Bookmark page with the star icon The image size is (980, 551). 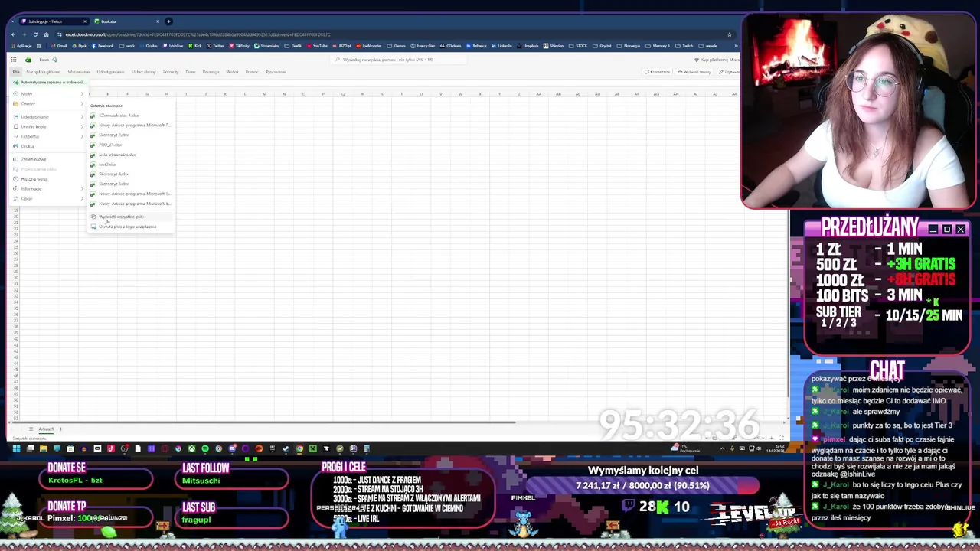[x=729, y=34]
